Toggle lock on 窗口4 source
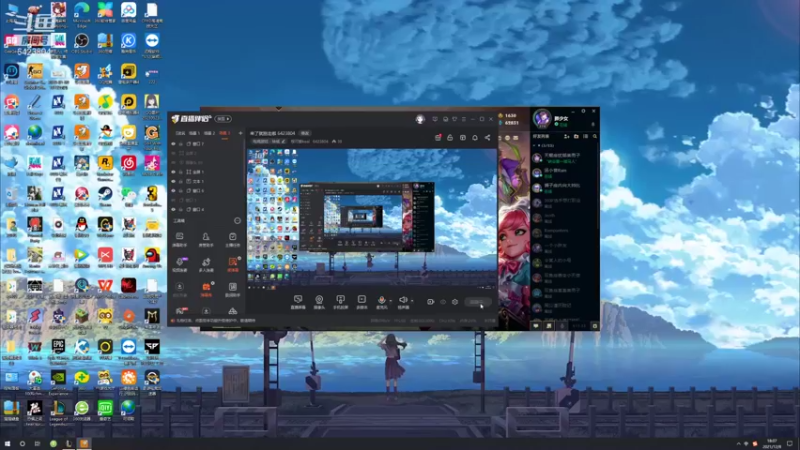The image size is (800, 450). [x=181, y=209]
